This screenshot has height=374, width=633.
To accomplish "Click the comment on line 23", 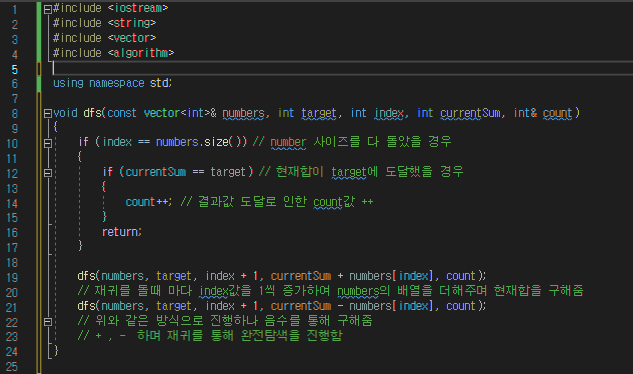I will pos(210,335).
